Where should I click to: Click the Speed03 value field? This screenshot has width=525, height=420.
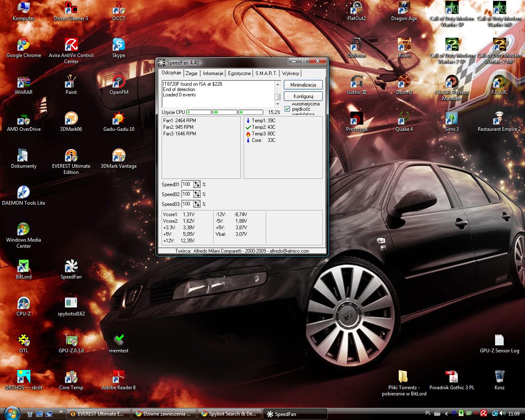tap(187, 204)
